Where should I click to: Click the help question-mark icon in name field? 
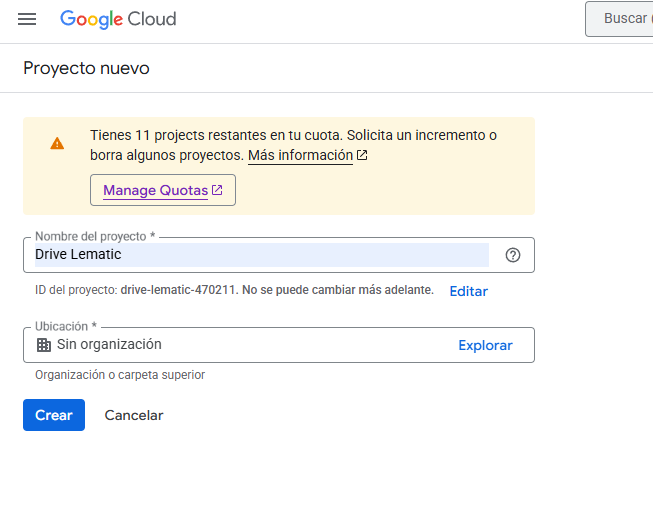tap(513, 255)
